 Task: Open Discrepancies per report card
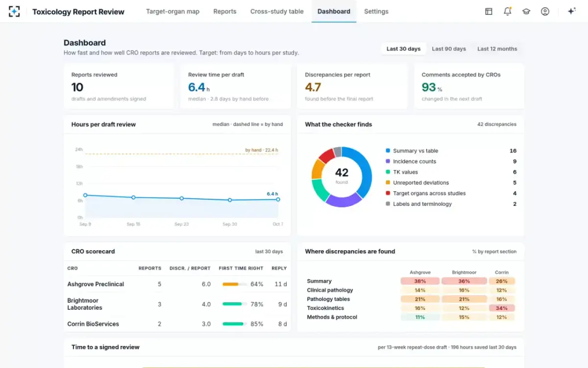click(352, 86)
